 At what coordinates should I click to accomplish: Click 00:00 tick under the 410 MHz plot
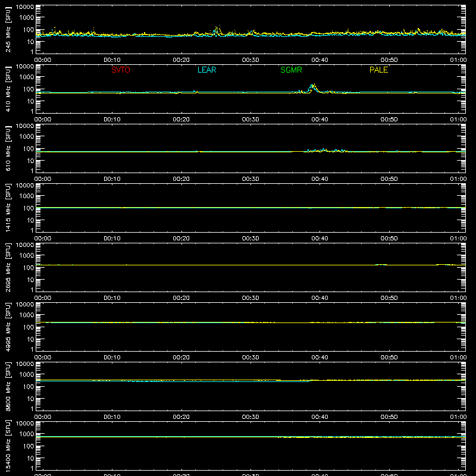click(x=43, y=120)
